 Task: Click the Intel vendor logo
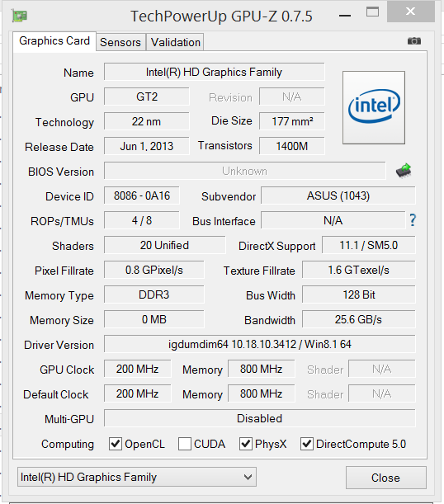pyautogui.click(x=374, y=107)
